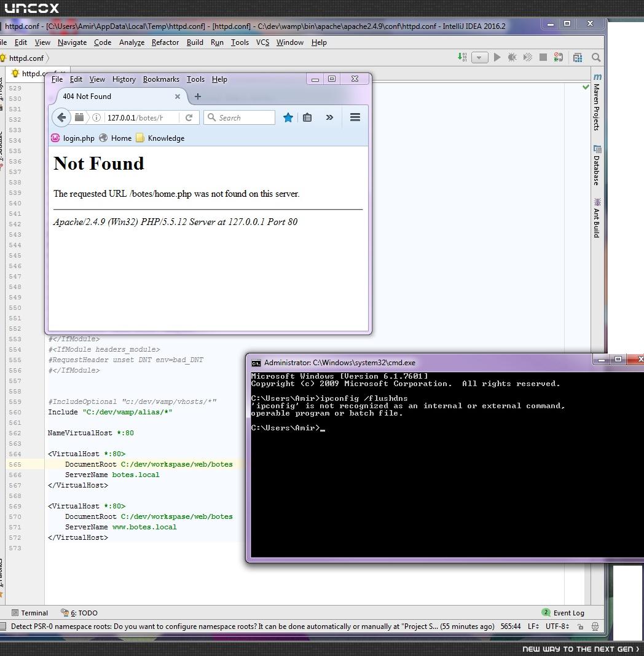Change the UTF-8 file encoding
The width and height of the screenshot is (644, 656).
tap(557, 626)
